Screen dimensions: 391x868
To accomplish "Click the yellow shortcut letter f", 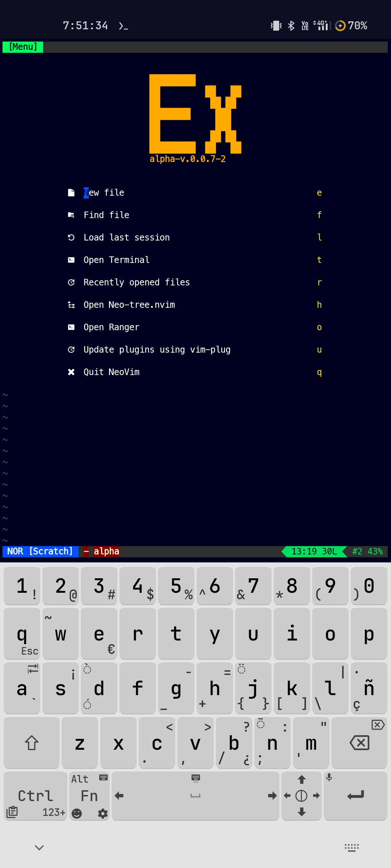I will click(319, 215).
